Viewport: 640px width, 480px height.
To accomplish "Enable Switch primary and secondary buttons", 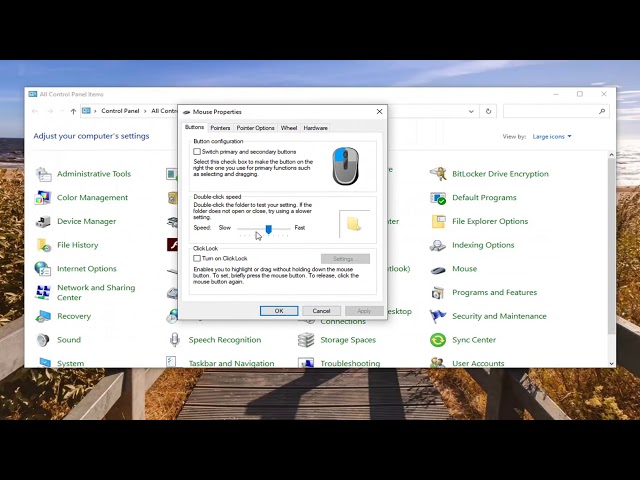I will pos(197,151).
